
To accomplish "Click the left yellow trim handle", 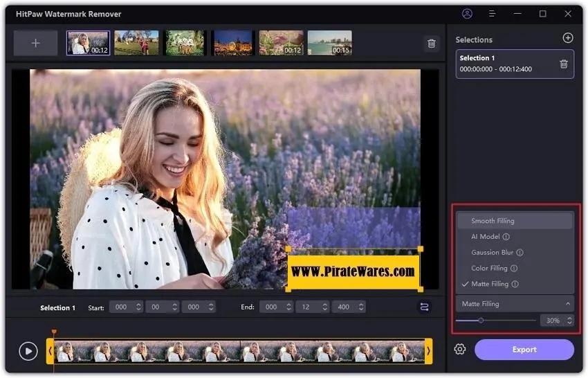I will click(x=50, y=351).
